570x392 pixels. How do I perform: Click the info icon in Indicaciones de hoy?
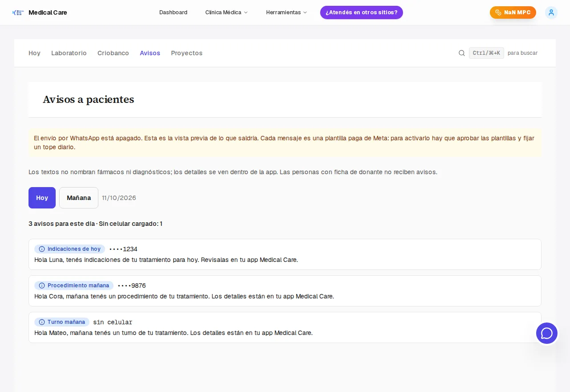point(42,249)
